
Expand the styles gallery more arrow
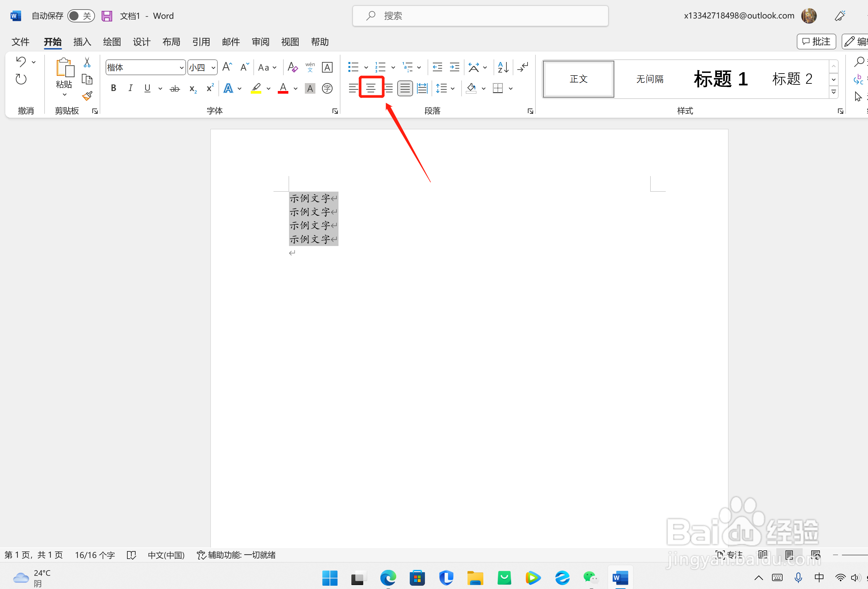834,92
